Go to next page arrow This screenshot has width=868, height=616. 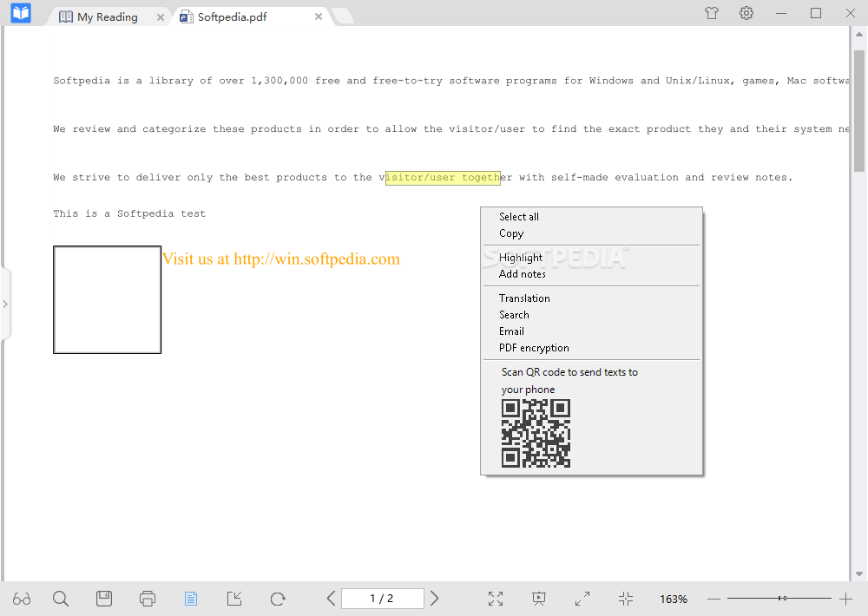click(x=435, y=599)
